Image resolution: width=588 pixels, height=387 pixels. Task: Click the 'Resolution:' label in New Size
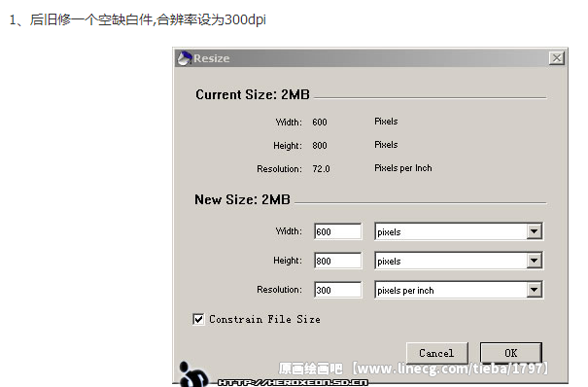tap(279, 290)
